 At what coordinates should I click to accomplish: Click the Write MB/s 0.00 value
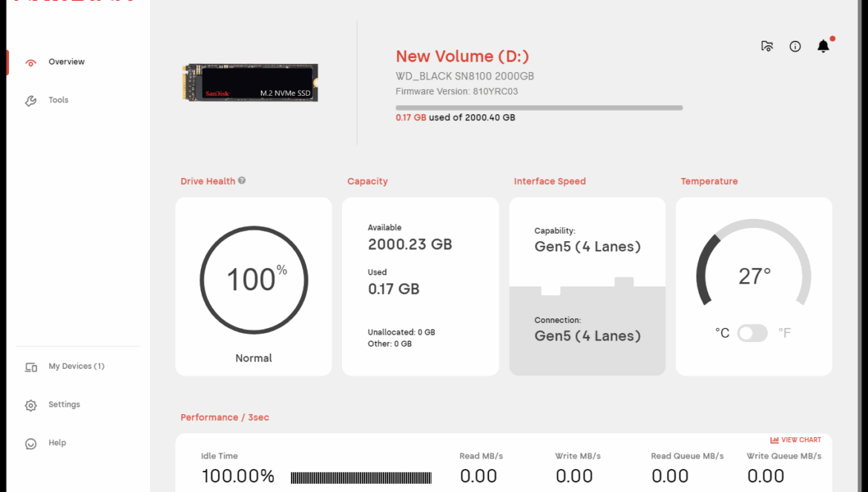574,476
